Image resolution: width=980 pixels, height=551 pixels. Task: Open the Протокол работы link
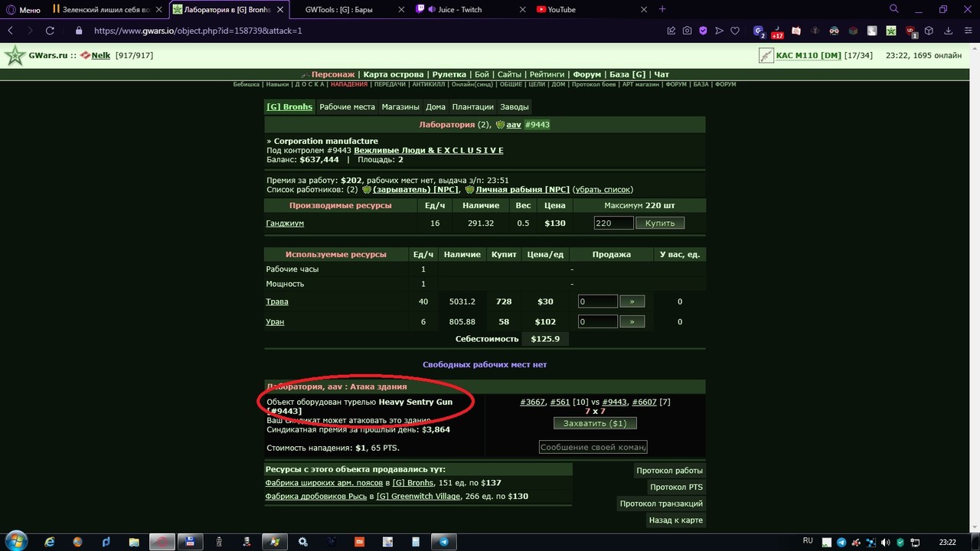[669, 471]
